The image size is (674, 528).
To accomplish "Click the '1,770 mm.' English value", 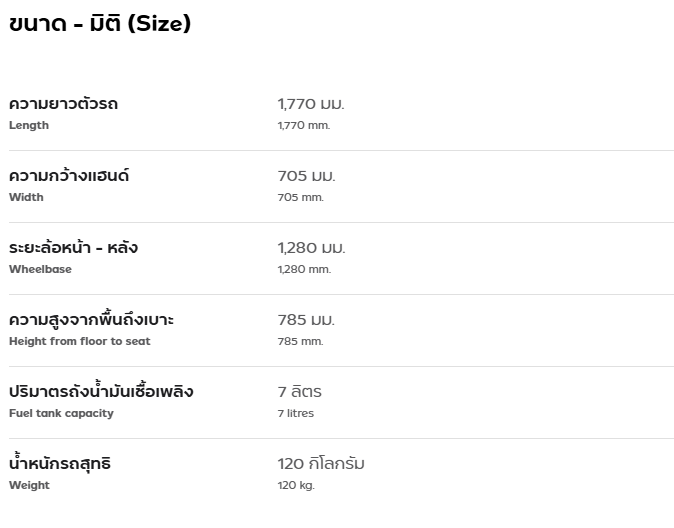I will [x=303, y=125].
